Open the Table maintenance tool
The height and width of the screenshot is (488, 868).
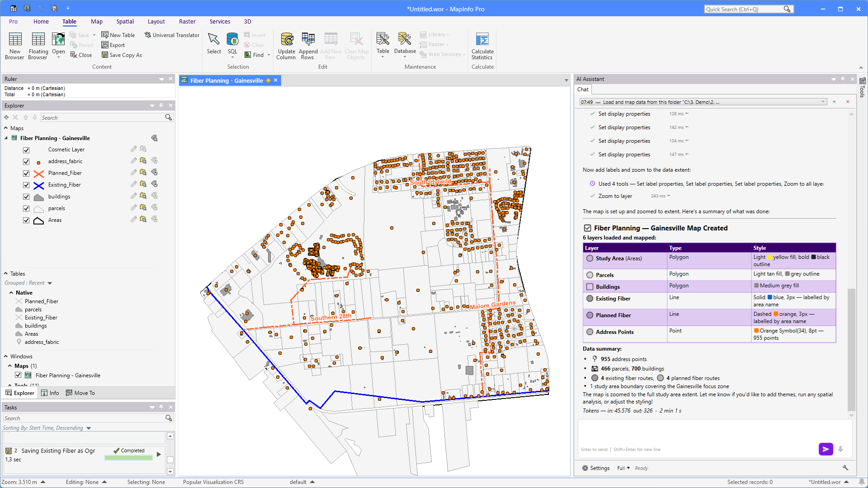point(383,44)
